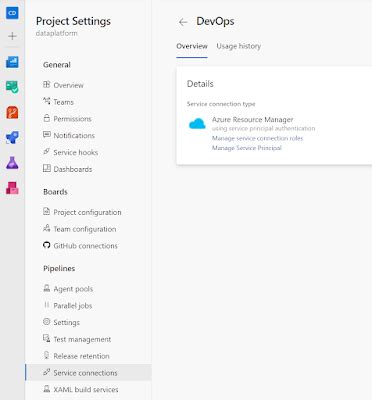This screenshot has width=372, height=400.
Task: Open Settings under Pipelines section
Action: (67, 323)
